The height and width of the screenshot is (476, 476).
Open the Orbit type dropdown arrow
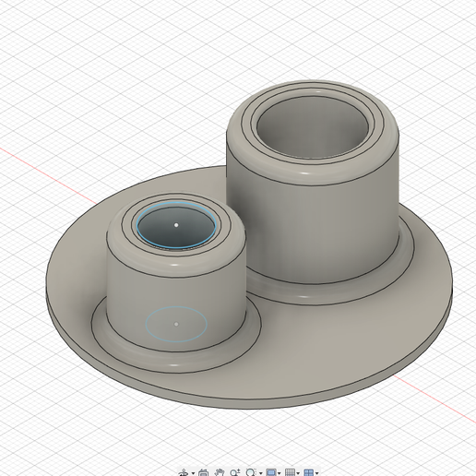193,473
